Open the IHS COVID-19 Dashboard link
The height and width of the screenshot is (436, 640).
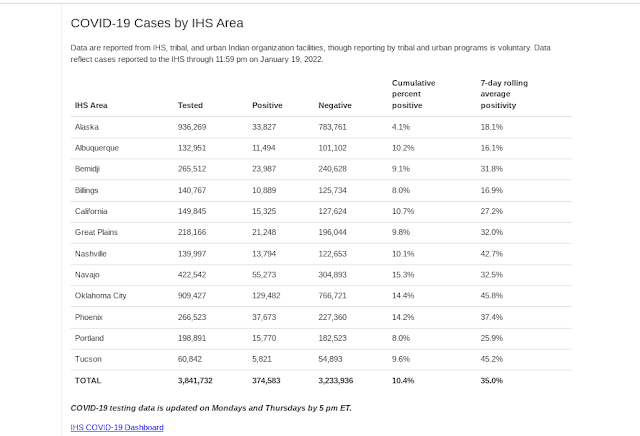tap(117, 427)
